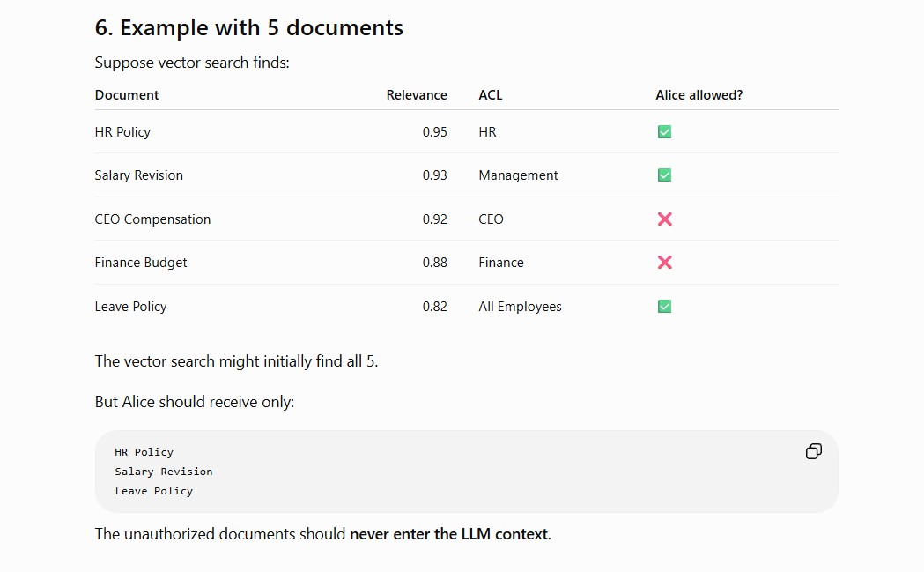Click the Finance Budget red cross icon
Screen dimensions: 924x572
click(664, 263)
